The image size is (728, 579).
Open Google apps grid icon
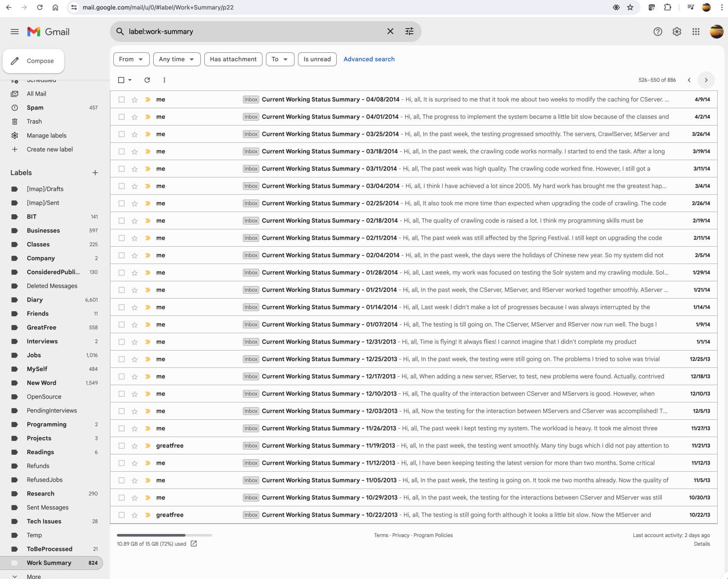(x=696, y=32)
